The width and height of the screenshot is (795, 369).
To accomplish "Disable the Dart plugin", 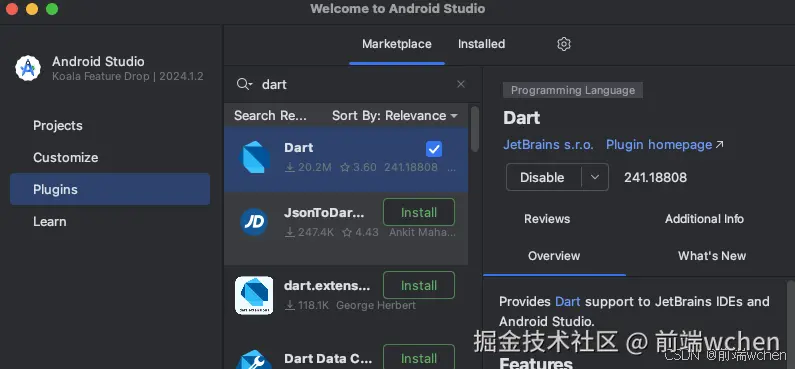I will coord(543,177).
